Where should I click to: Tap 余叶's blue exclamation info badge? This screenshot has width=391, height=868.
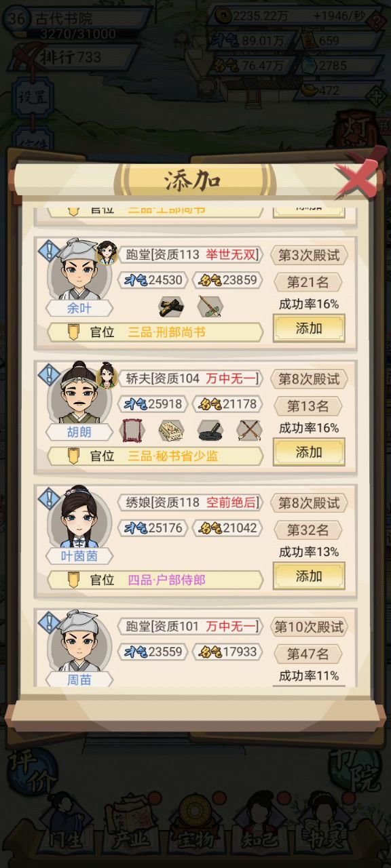pyautogui.click(x=49, y=250)
